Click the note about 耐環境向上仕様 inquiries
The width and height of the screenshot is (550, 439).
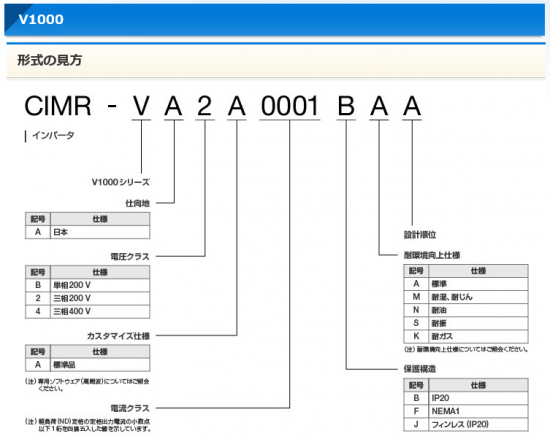(x=466, y=349)
